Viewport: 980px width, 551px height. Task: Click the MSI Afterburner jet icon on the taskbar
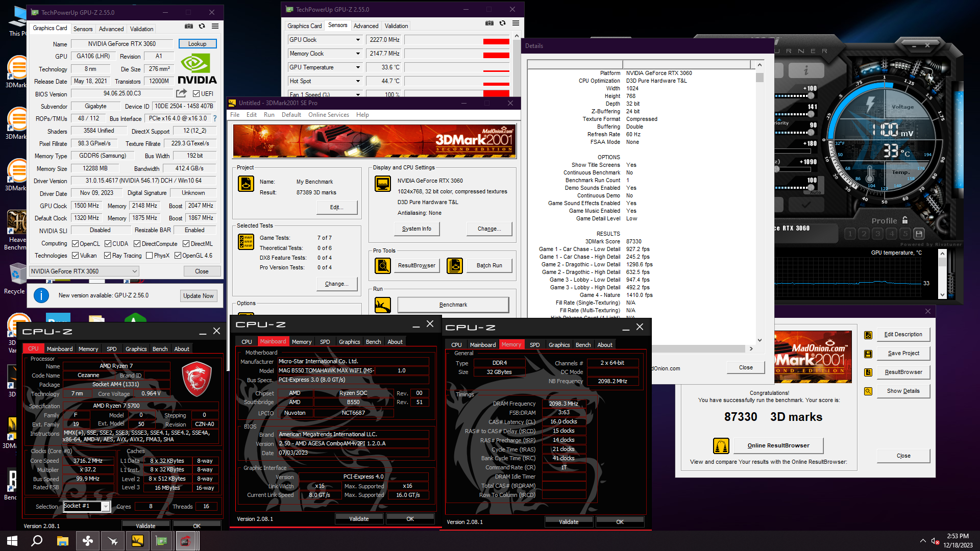tap(113, 541)
